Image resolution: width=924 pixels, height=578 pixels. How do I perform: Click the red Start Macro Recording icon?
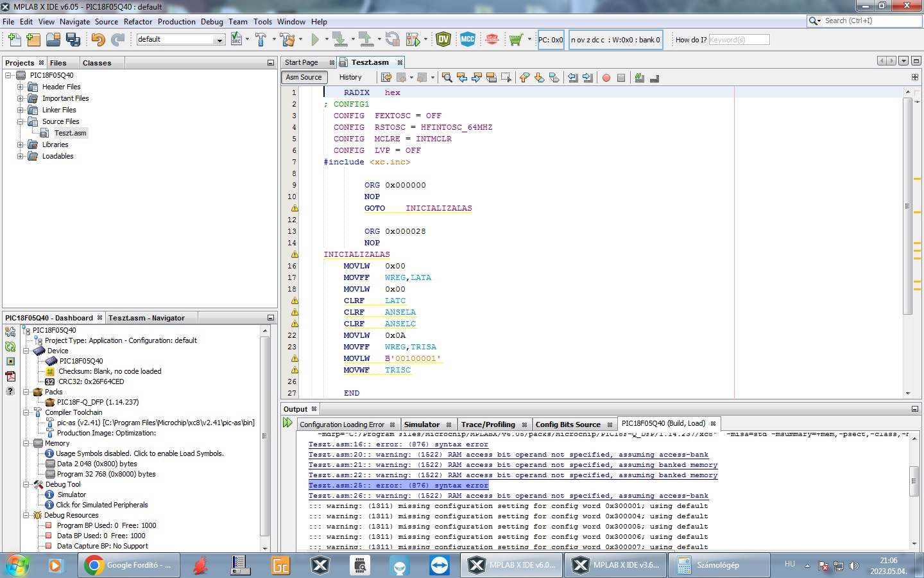(x=606, y=78)
